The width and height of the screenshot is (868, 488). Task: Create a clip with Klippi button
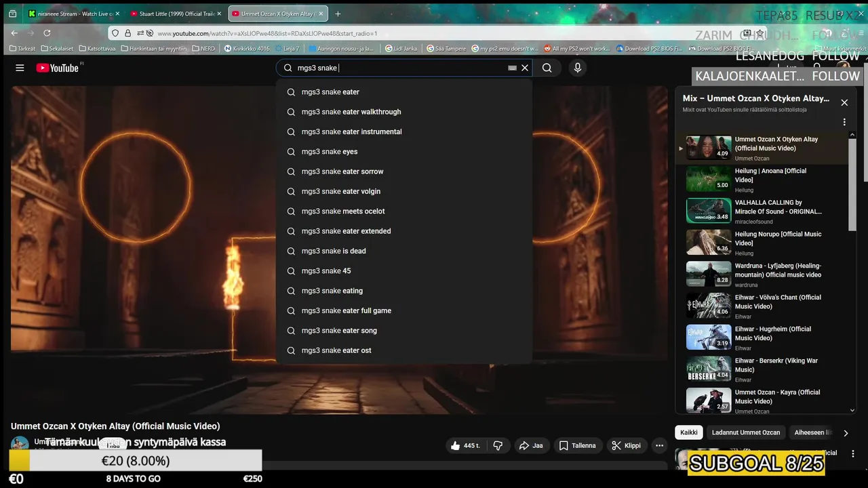point(626,445)
